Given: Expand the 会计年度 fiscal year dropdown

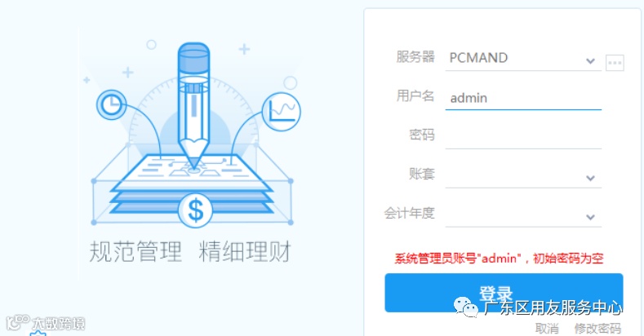Looking at the screenshot, I should 590,217.
